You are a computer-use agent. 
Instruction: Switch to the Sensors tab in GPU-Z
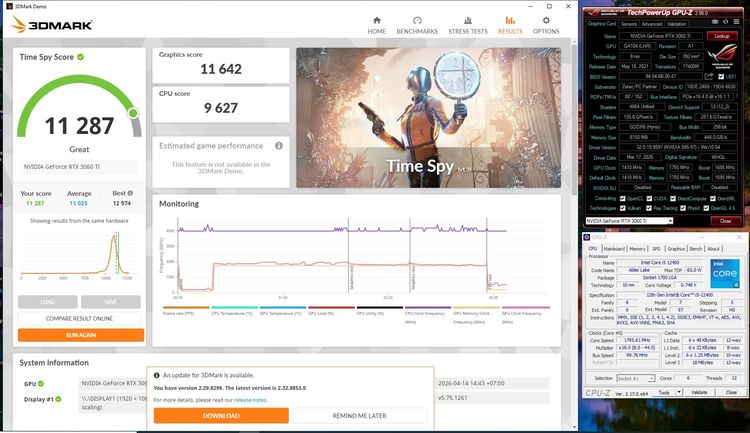click(629, 24)
